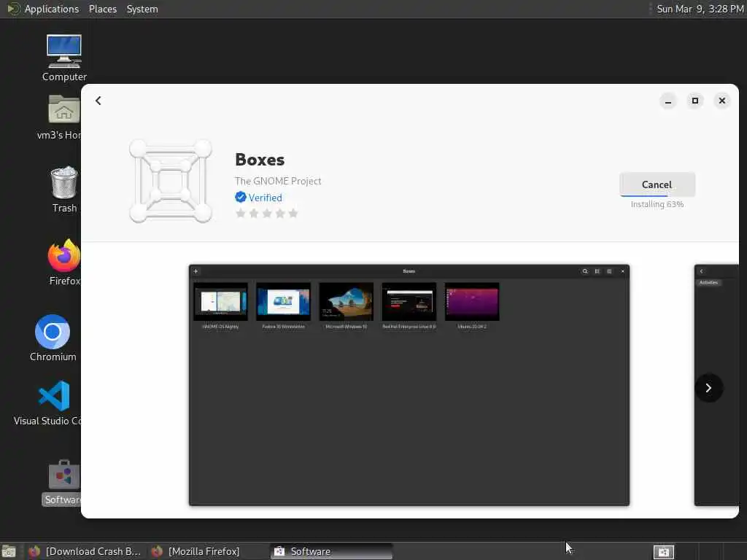Screen dimensions: 747x560
Task: Go back using the header back arrow
Action: pos(98,101)
